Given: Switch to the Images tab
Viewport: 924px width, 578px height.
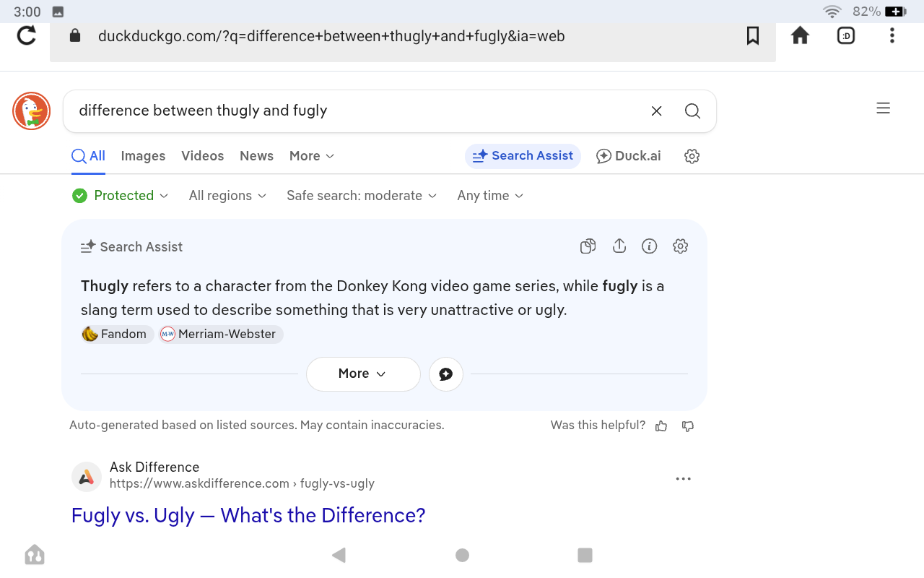Looking at the screenshot, I should click(x=143, y=156).
